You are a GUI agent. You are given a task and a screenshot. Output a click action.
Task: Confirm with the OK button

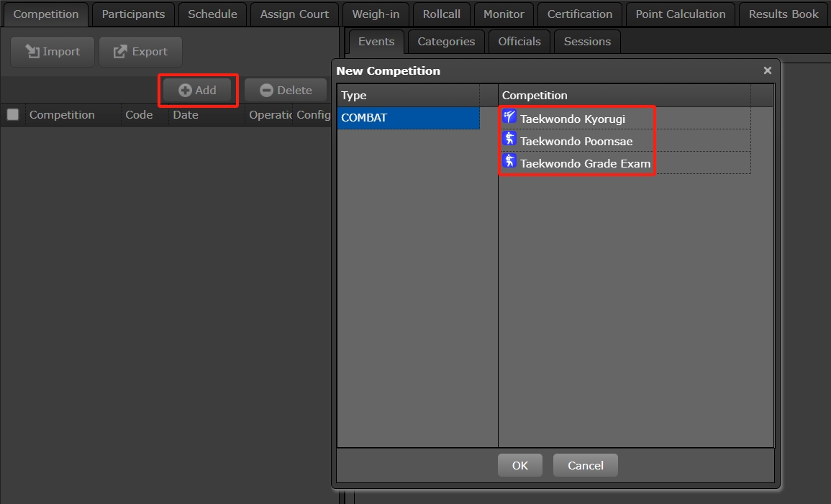coord(519,465)
